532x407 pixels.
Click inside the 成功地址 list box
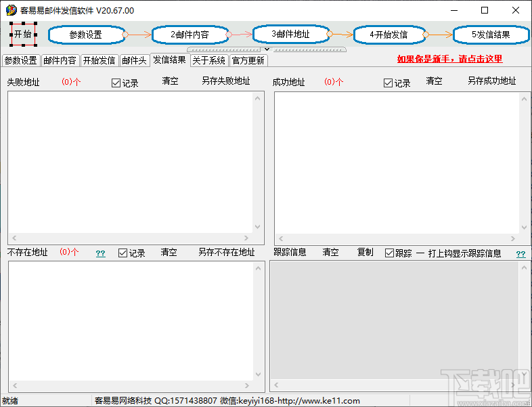pyautogui.click(x=397, y=163)
